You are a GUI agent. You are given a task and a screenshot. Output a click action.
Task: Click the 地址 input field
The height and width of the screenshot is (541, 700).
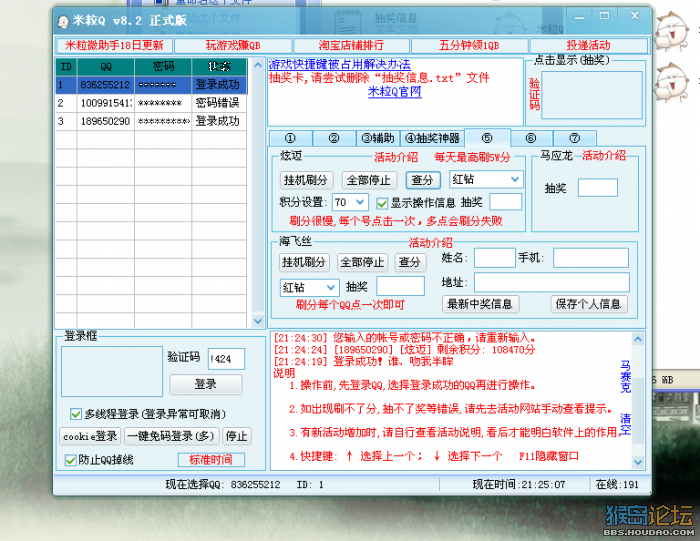click(552, 283)
